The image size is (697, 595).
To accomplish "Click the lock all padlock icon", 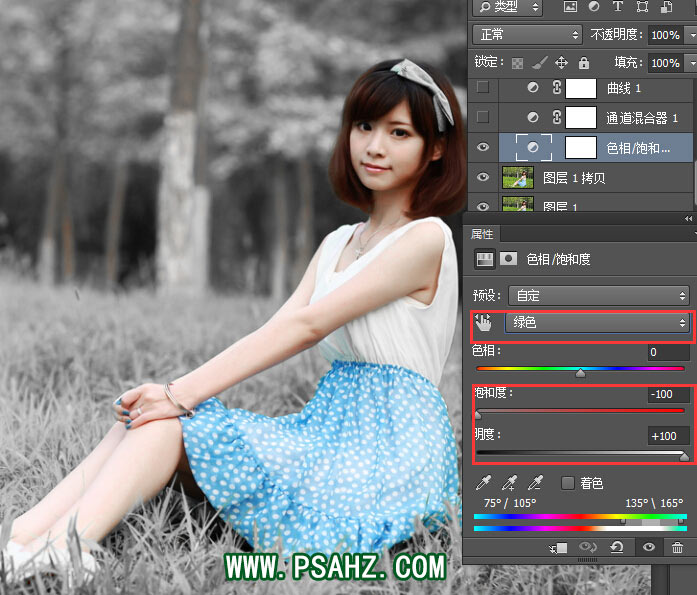I will click(584, 62).
